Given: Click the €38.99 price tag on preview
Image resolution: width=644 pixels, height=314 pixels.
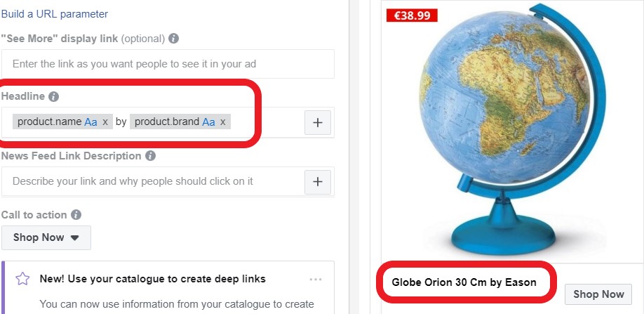Looking at the screenshot, I should 412,15.
